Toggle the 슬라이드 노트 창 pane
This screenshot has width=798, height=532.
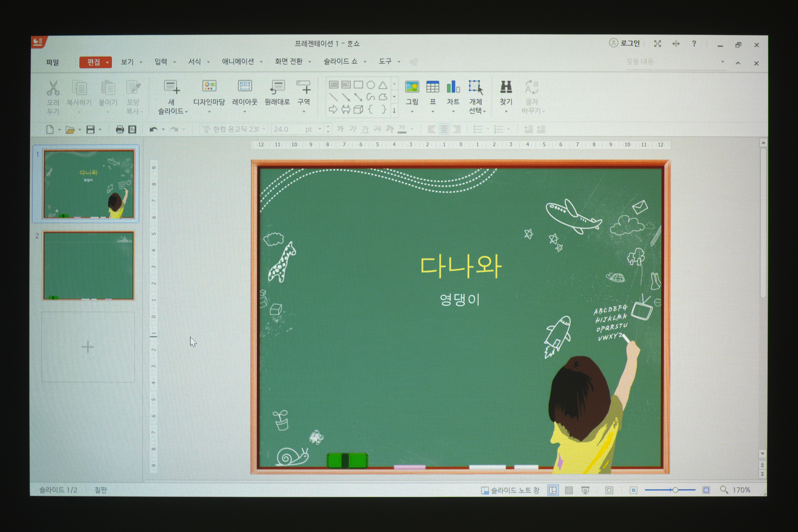tap(510, 490)
